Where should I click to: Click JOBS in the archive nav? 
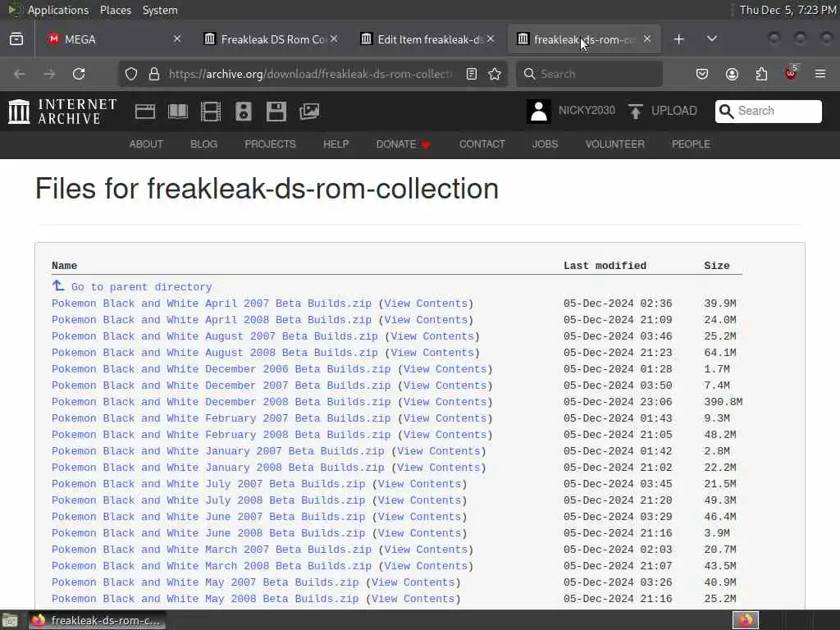coord(545,144)
